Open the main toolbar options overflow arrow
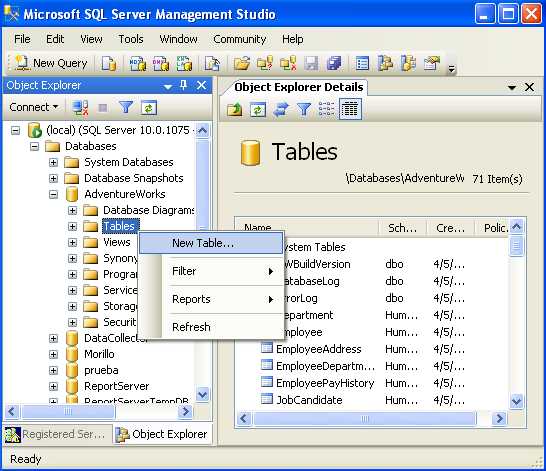This screenshot has width=546, height=471. pyautogui.click(x=452, y=69)
